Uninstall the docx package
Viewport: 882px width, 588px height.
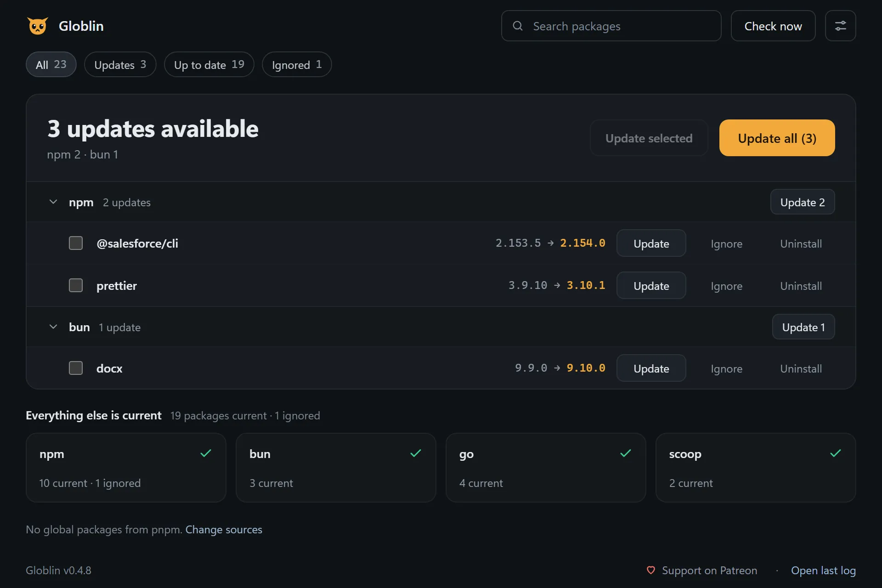coord(801,368)
